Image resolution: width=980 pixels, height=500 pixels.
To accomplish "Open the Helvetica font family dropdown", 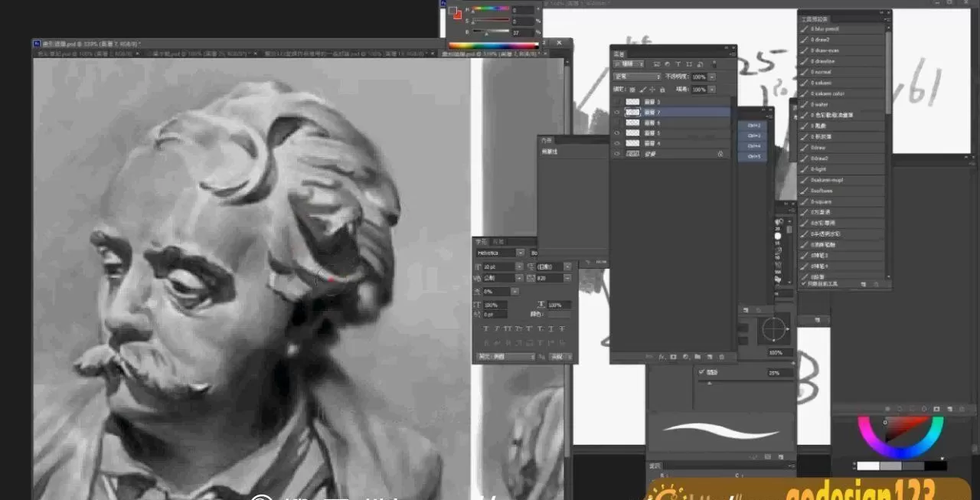I will pos(499,253).
